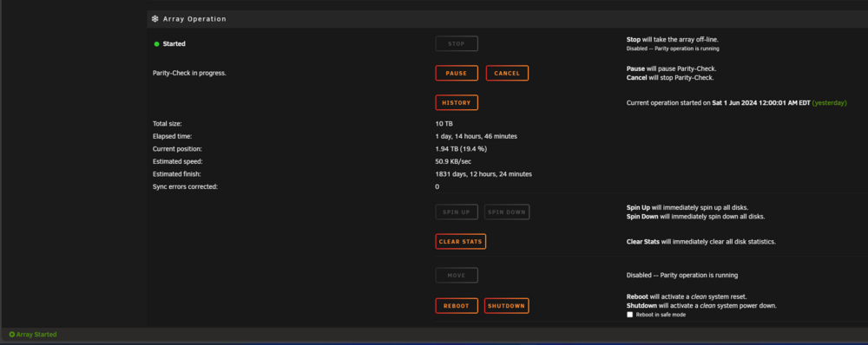Screen dimensions: 868x345
Task: Click the disabled Move button
Action: tap(457, 276)
